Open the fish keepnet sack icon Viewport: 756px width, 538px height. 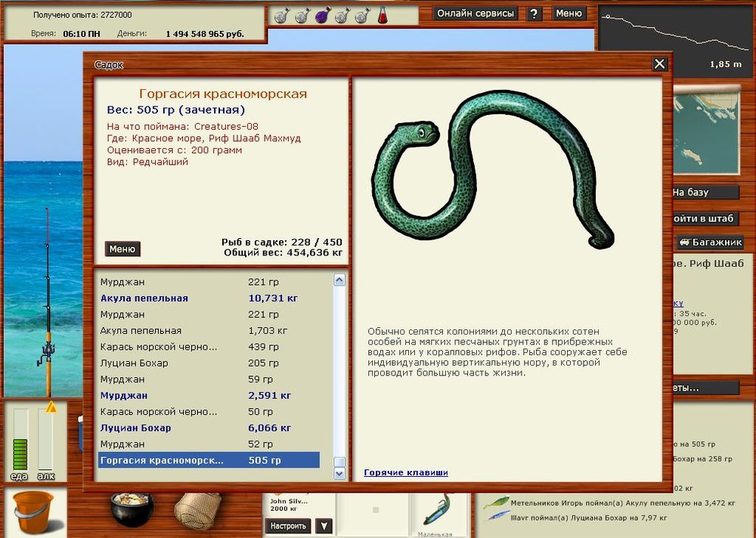click(x=197, y=510)
